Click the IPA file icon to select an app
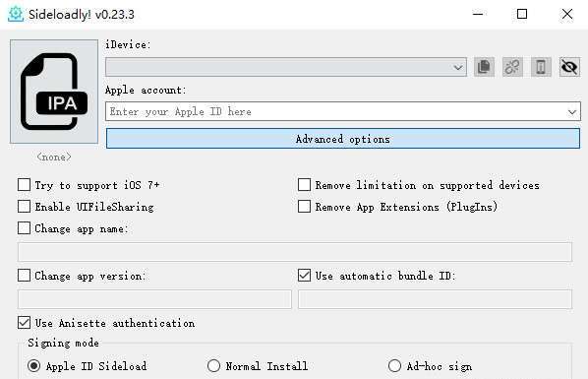This screenshot has width=588, height=379. pos(54,92)
